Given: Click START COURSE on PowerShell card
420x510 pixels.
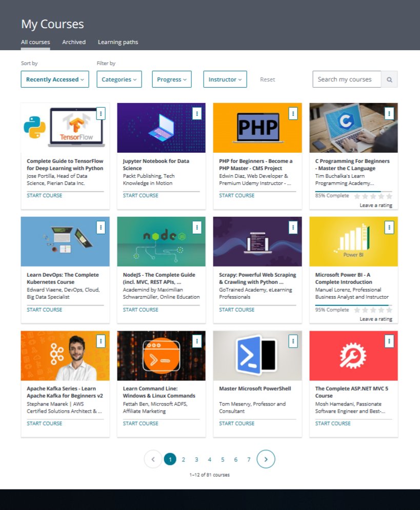Looking at the screenshot, I should click(236, 423).
